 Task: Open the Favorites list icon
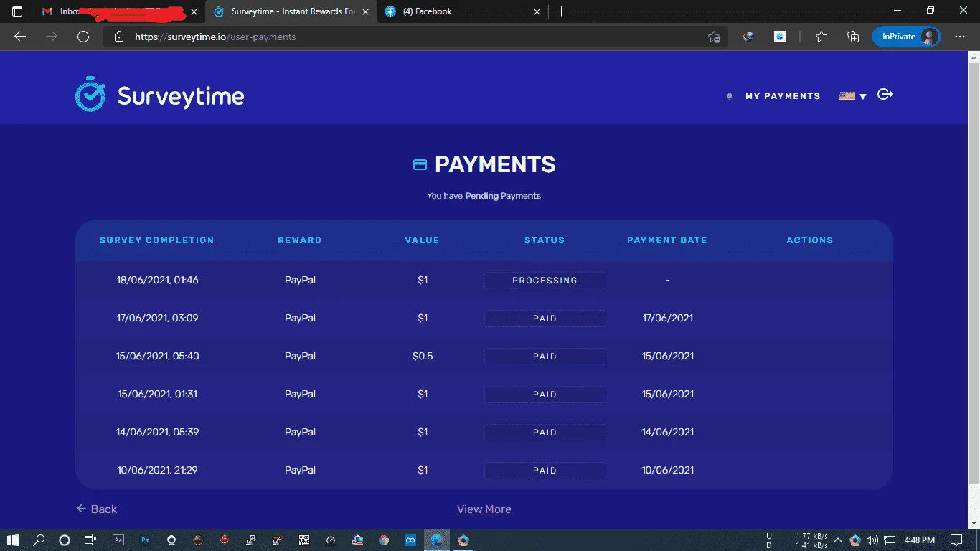pyautogui.click(x=821, y=37)
